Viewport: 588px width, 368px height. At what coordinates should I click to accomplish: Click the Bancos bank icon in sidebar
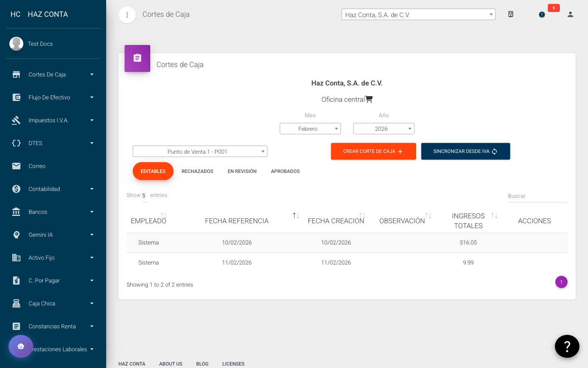[x=16, y=212]
